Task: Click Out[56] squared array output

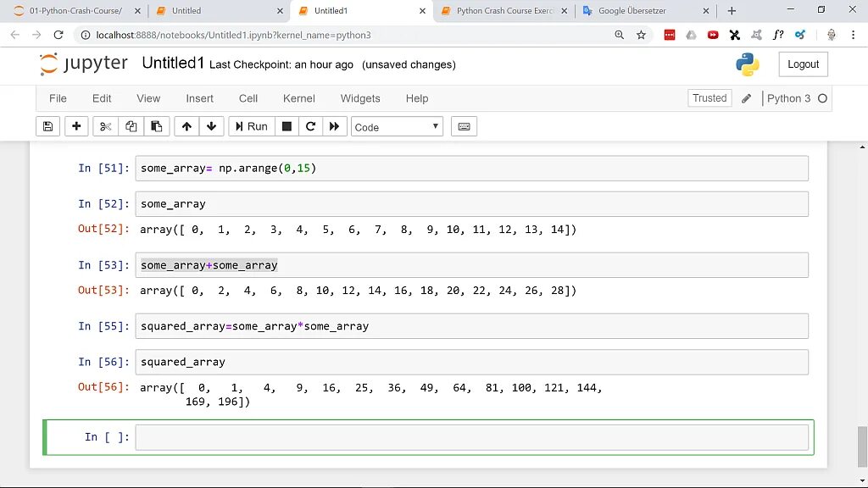Action: click(x=371, y=395)
